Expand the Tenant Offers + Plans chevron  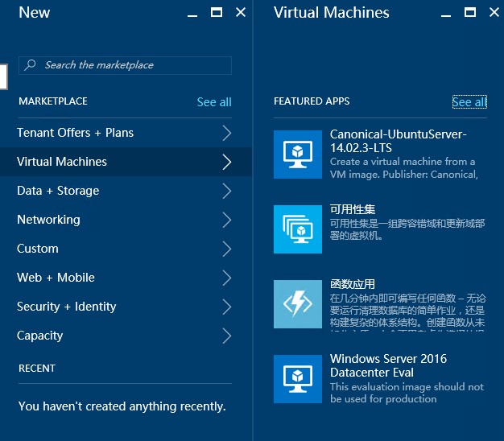pyautogui.click(x=227, y=133)
